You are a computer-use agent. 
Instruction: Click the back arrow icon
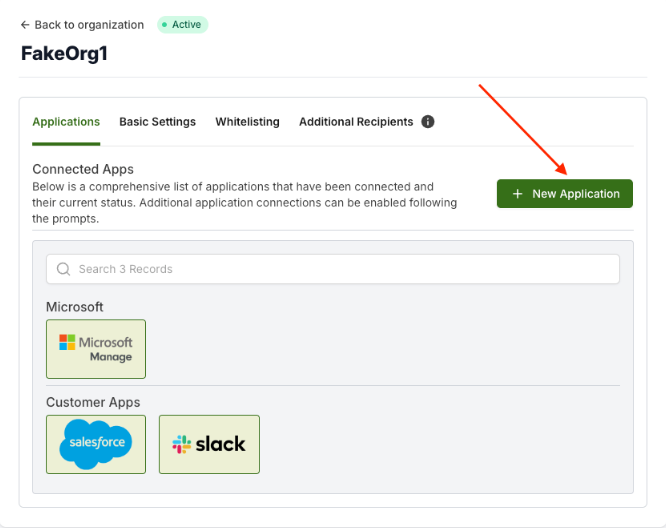25,25
